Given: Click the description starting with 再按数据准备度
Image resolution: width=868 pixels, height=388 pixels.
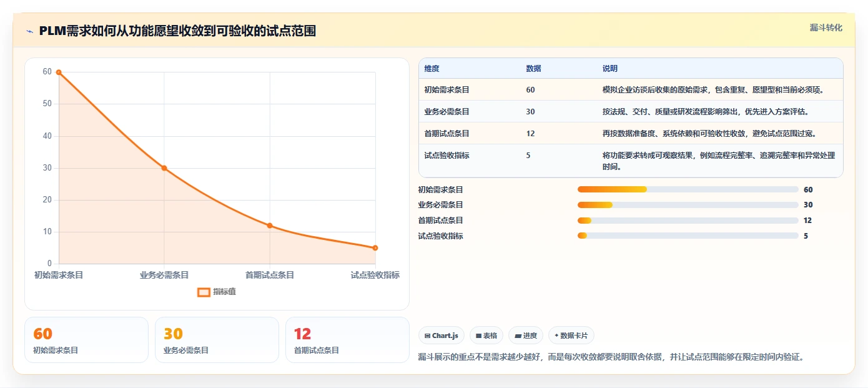Looking at the screenshot, I should click(x=709, y=134).
